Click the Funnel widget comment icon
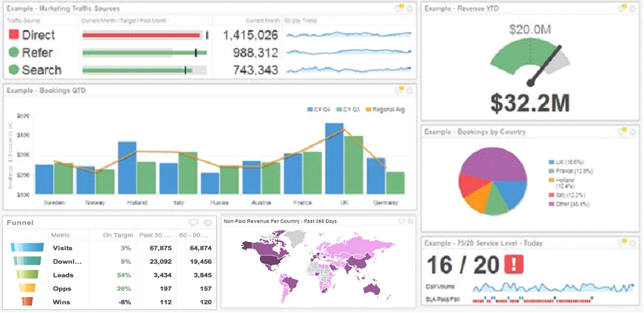This screenshot has height=313, width=644. 194,222
